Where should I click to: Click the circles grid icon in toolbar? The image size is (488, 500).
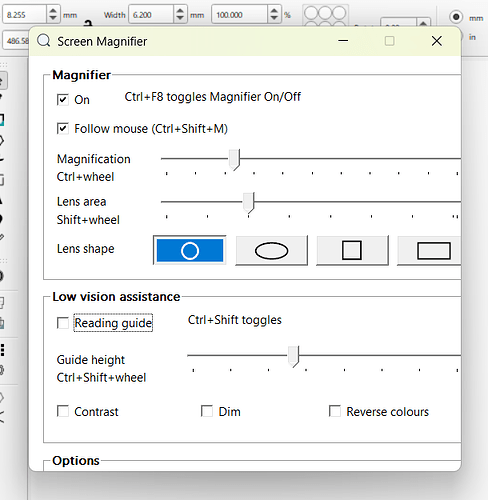tap(325, 16)
